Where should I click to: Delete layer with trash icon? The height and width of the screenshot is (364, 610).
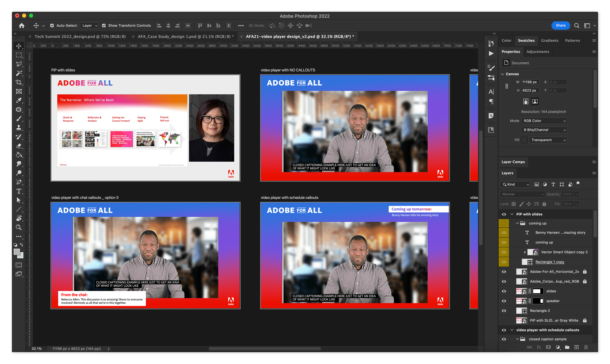click(586, 347)
